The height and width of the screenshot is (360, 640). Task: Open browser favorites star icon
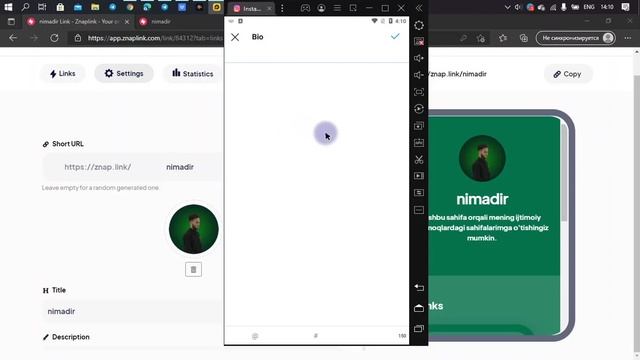coord(502,38)
